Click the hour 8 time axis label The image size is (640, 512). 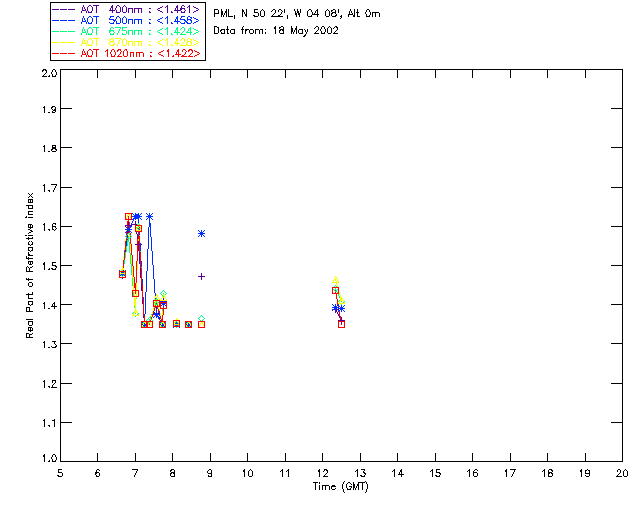click(173, 473)
